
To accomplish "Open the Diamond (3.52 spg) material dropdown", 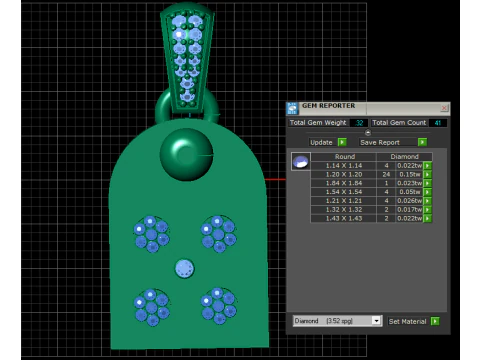I will pyautogui.click(x=376, y=321).
